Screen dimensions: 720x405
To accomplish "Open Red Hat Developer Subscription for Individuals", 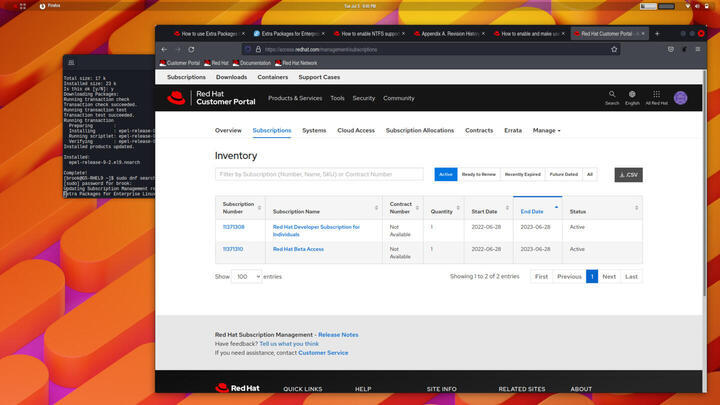I will 316,231.
